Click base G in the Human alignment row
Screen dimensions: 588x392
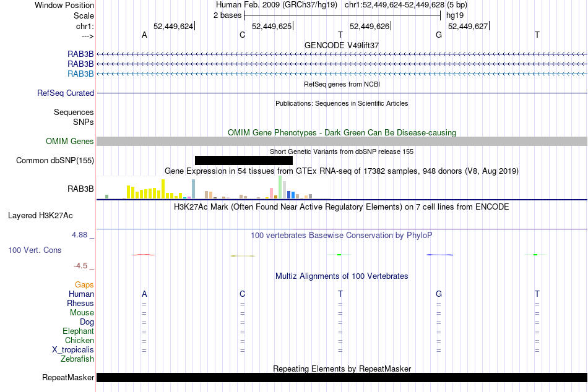click(x=439, y=294)
